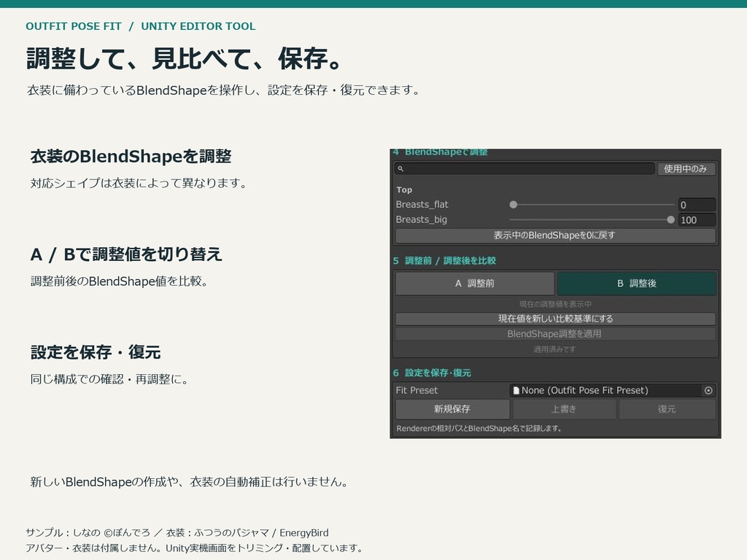This screenshot has height=560, width=747.
Task: Click the BlendShape search field
Action: [524, 168]
